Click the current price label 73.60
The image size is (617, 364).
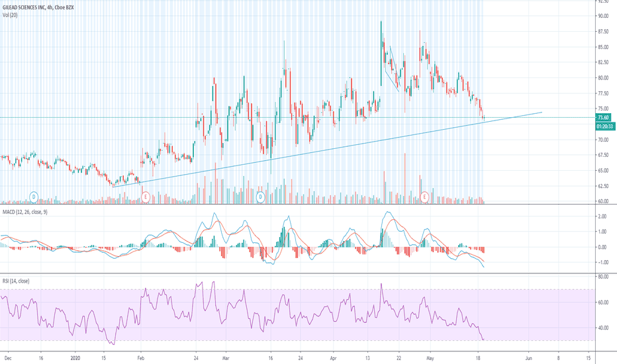coord(603,117)
